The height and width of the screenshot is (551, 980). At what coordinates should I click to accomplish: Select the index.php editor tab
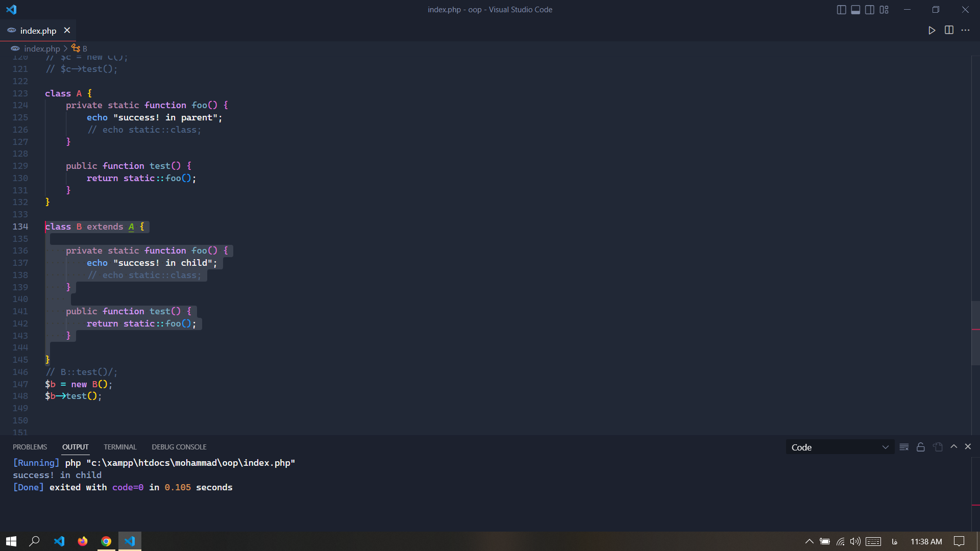click(38, 31)
